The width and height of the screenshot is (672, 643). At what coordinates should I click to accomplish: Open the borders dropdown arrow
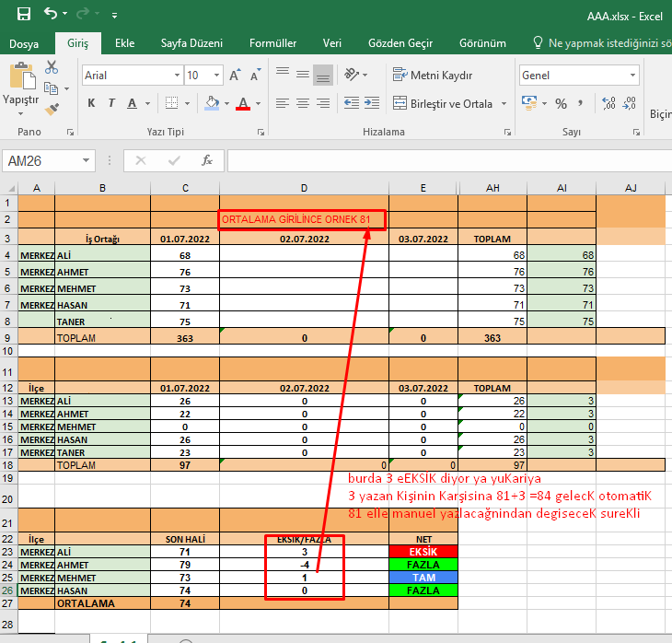[x=187, y=103]
